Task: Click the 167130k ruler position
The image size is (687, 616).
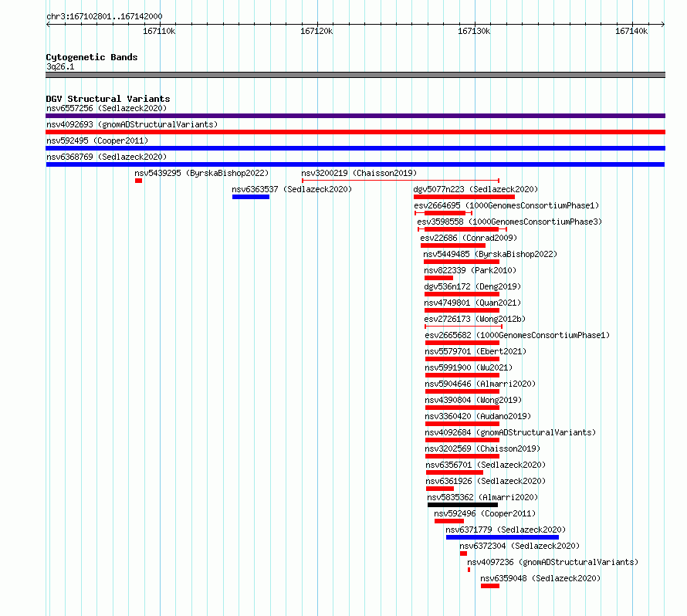Action: pos(474,31)
